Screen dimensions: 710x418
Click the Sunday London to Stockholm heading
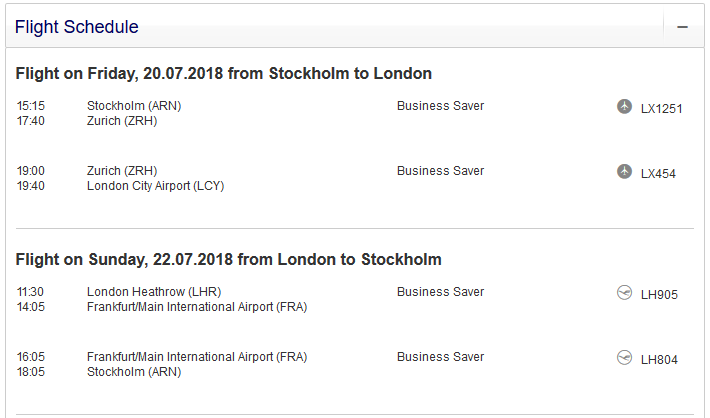228,259
